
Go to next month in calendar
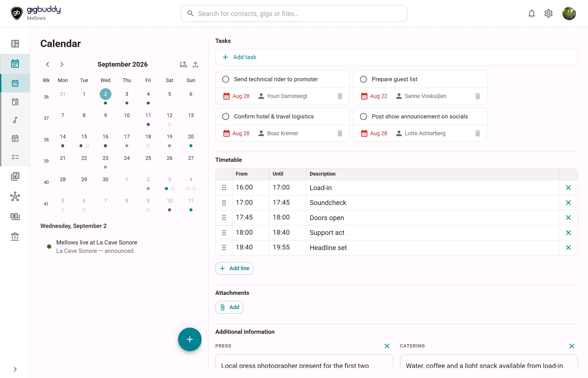tap(62, 64)
